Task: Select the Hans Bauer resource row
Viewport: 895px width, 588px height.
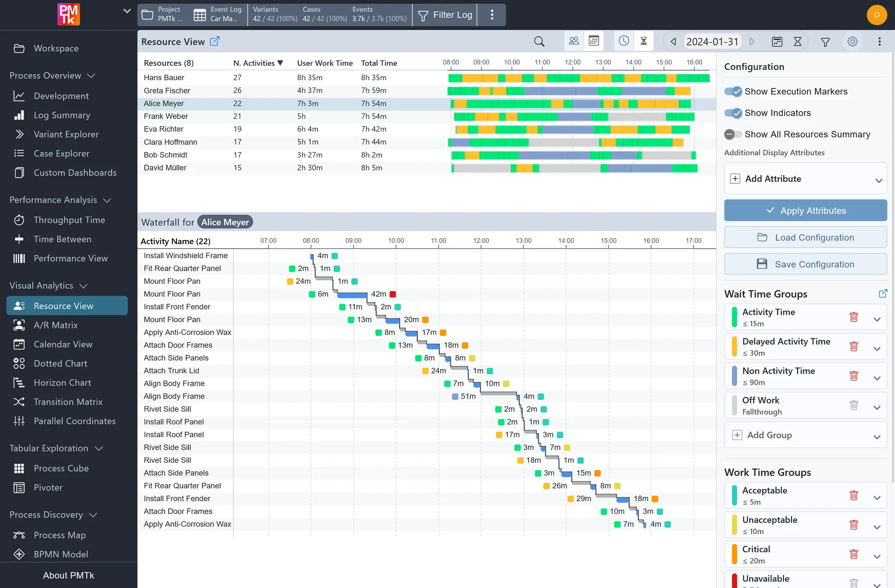Action: [x=426, y=78]
